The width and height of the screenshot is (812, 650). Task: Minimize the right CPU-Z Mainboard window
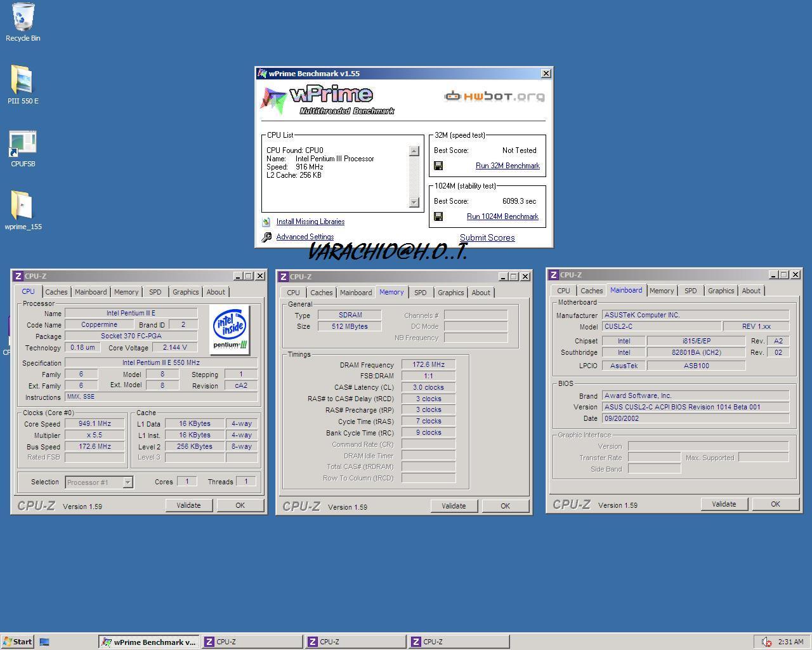click(773, 275)
